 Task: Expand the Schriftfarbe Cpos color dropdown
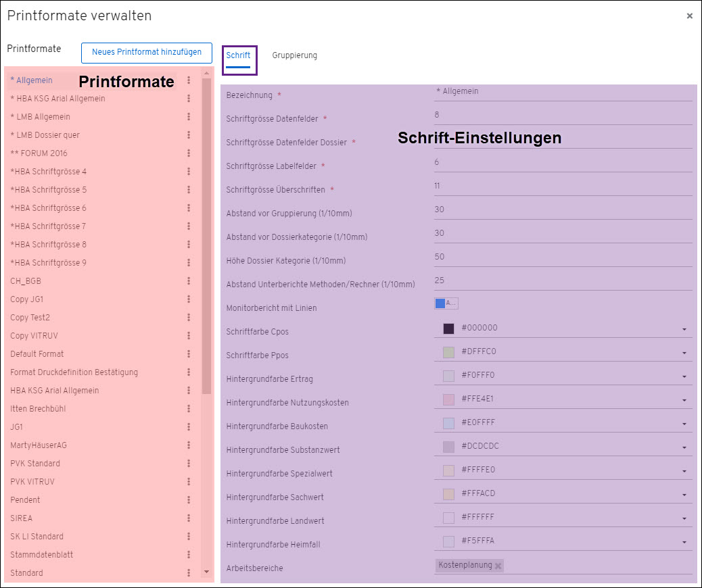point(684,329)
